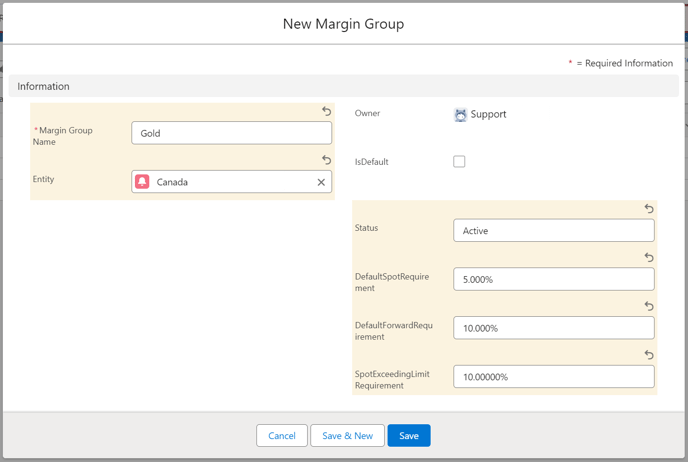Edit the Margin Group Name field
The width and height of the screenshot is (688, 462).
[x=231, y=133]
